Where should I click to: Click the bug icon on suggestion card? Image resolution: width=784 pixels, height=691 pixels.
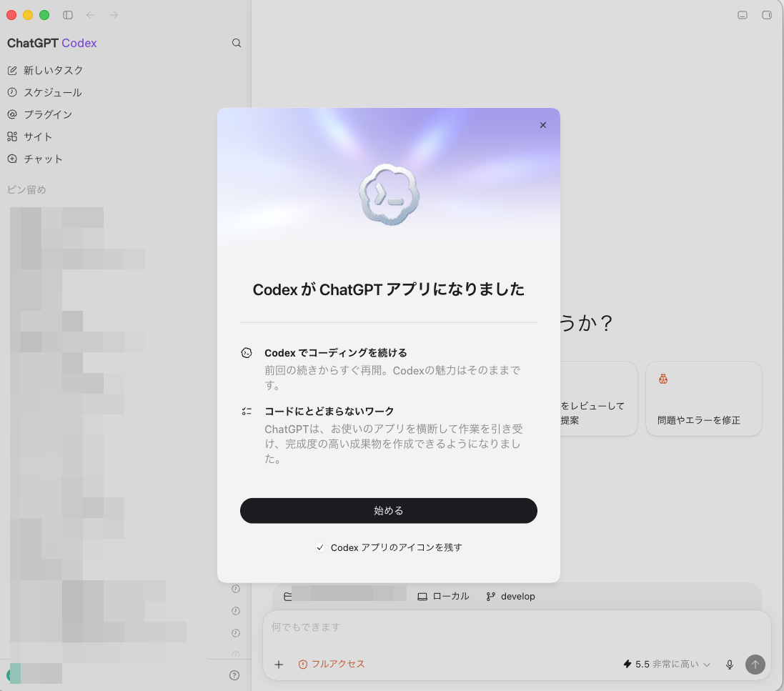coord(663,379)
